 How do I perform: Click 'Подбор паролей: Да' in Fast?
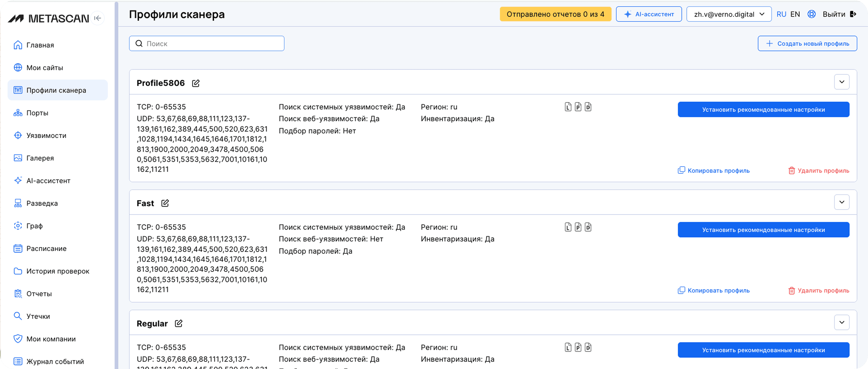click(x=315, y=251)
